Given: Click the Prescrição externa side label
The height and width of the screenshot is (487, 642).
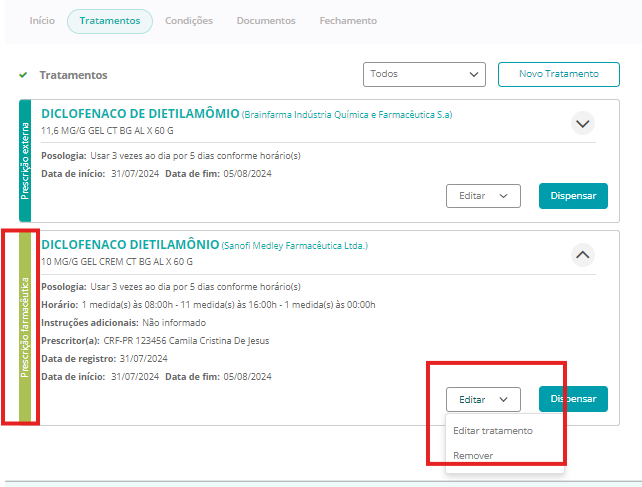Looking at the screenshot, I should [25, 161].
